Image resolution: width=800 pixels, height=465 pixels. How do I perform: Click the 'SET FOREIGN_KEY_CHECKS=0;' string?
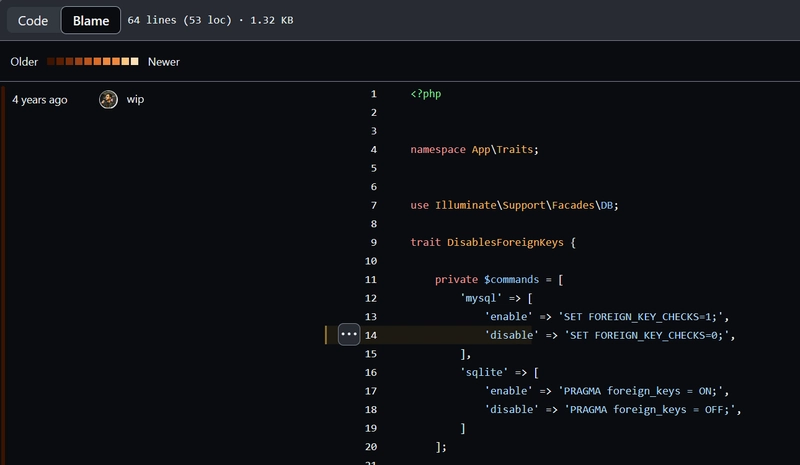click(647, 335)
